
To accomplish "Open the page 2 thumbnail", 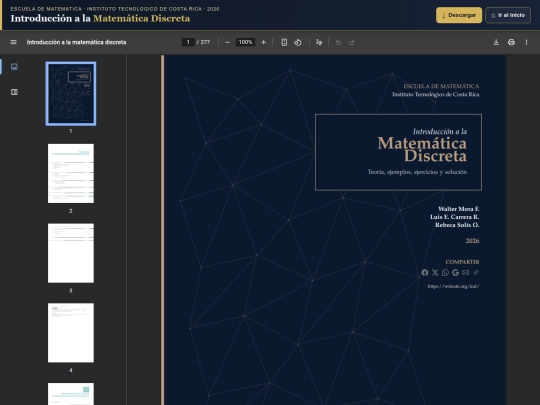I will [71, 174].
